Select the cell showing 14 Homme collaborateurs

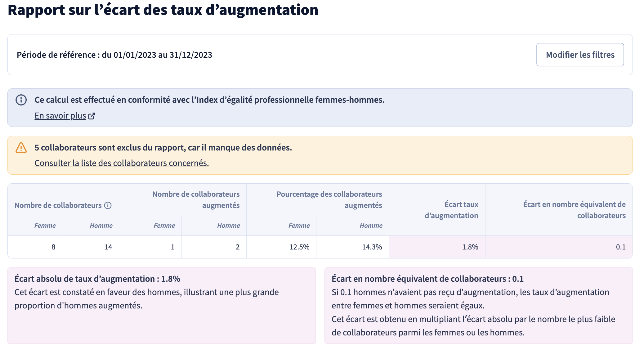(x=91, y=247)
